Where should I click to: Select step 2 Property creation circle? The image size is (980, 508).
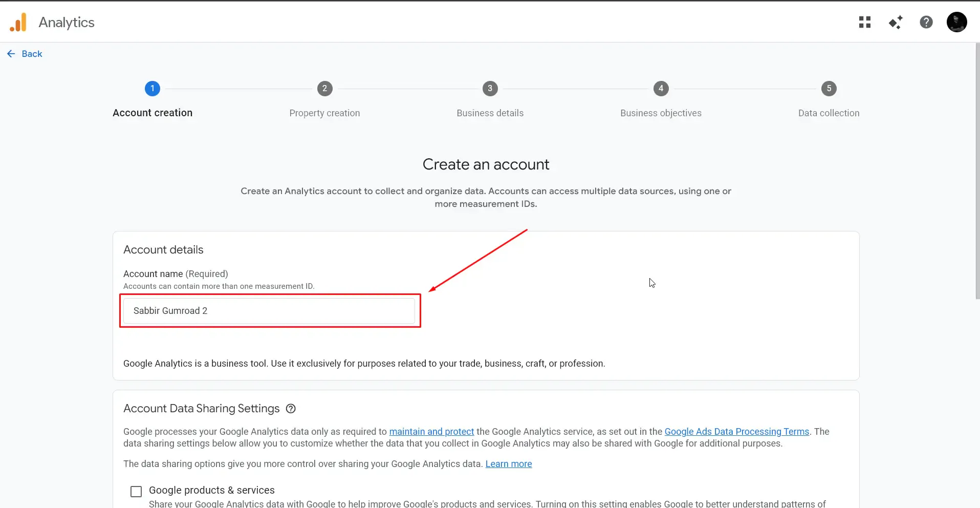coord(324,89)
